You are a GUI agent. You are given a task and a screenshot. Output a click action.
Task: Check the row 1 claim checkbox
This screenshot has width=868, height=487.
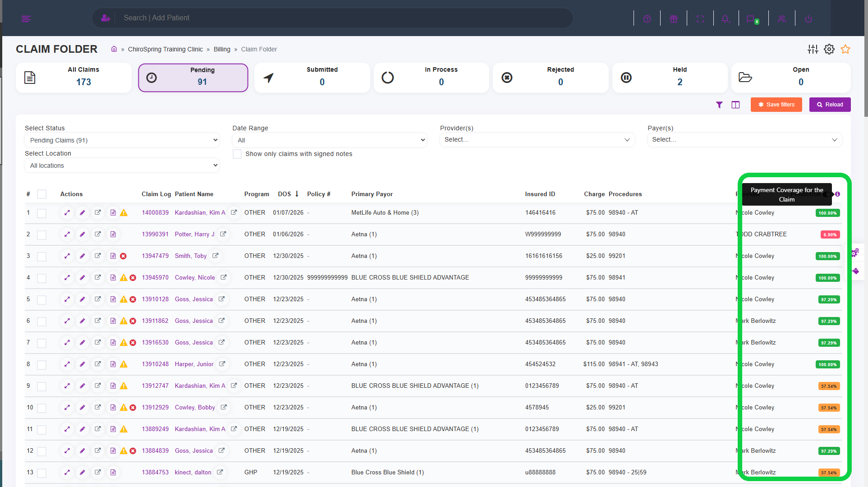coord(42,213)
